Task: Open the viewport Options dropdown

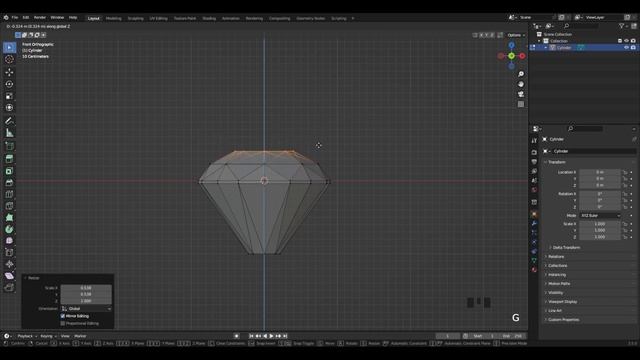Action: point(516,35)
